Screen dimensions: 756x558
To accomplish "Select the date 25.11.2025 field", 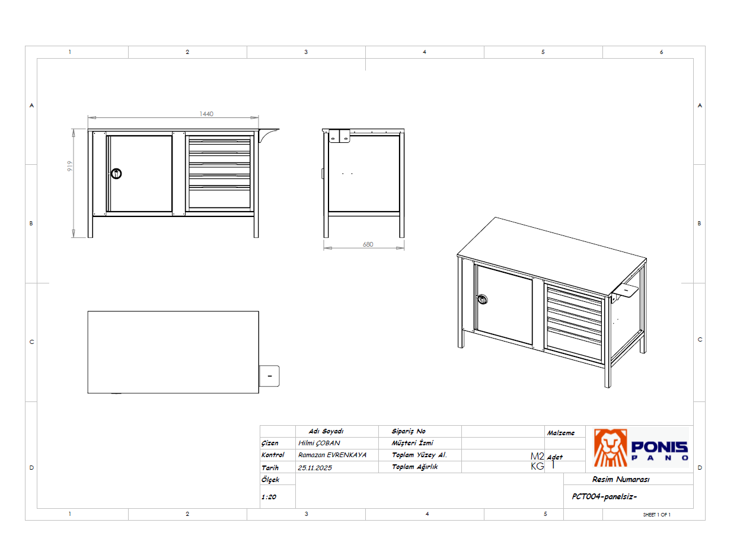I will pyautogui.click(x=315, y=468).
